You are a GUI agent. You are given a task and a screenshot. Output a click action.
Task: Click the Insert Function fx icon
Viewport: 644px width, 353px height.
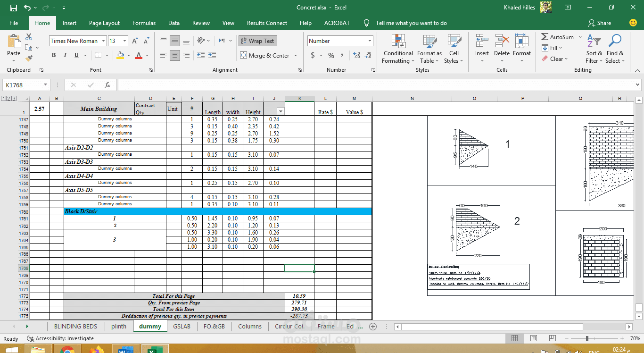coord(107,85)
